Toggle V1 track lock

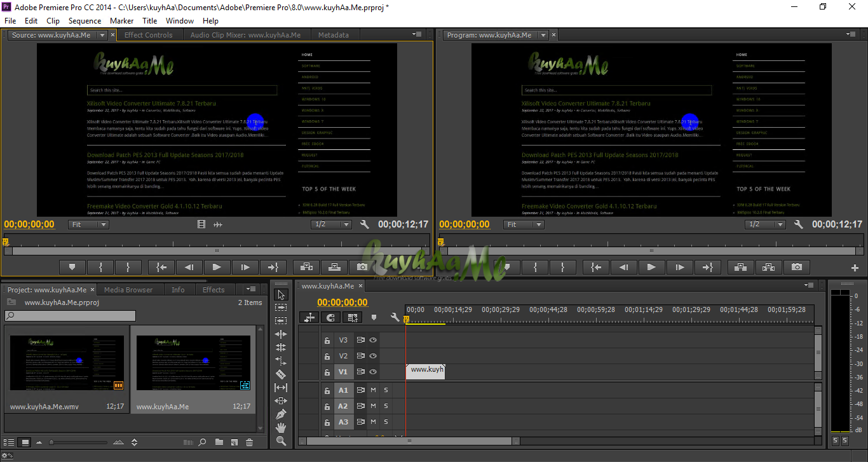click(x=327, y=372)
